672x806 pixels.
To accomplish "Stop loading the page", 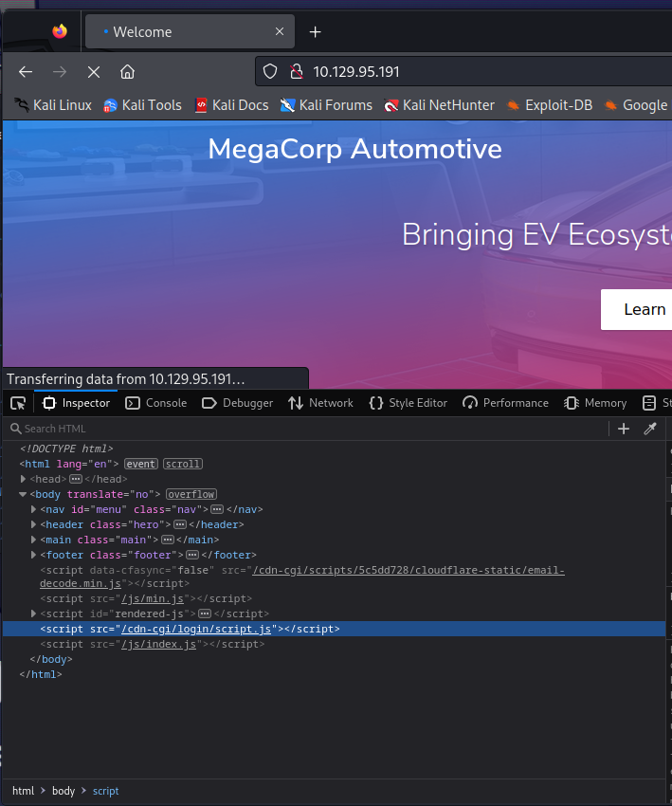I will (94, 72).
